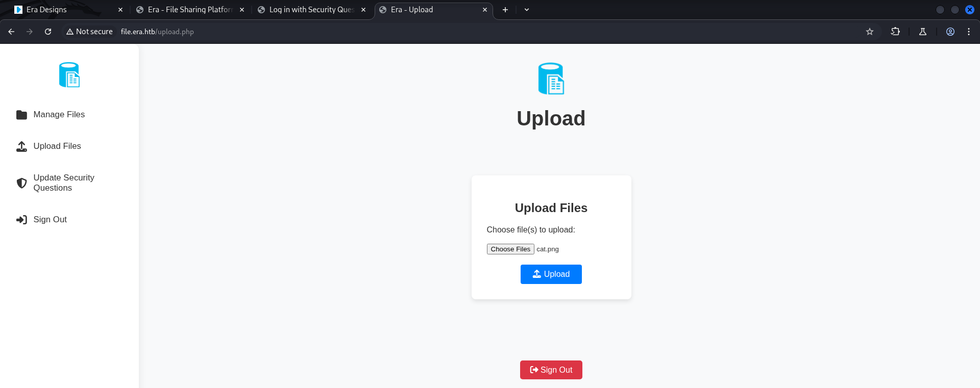The image size is (980, 388).
Task: Click the Choose Files button
Action: 510,249
